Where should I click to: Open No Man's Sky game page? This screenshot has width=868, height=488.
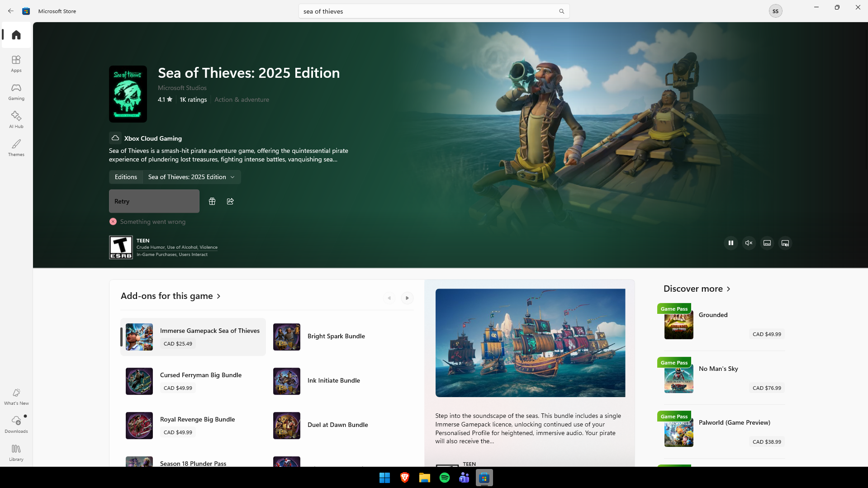[x=724, y=378]
